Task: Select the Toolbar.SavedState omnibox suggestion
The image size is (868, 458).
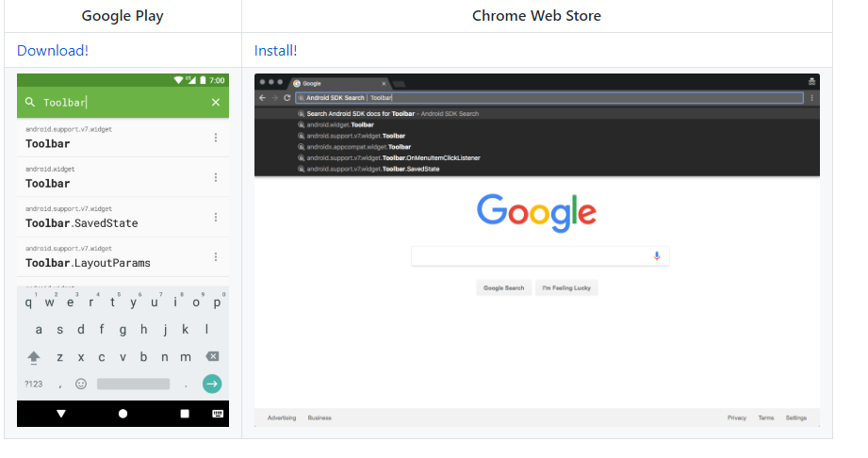Action: (x=537, y=169)
